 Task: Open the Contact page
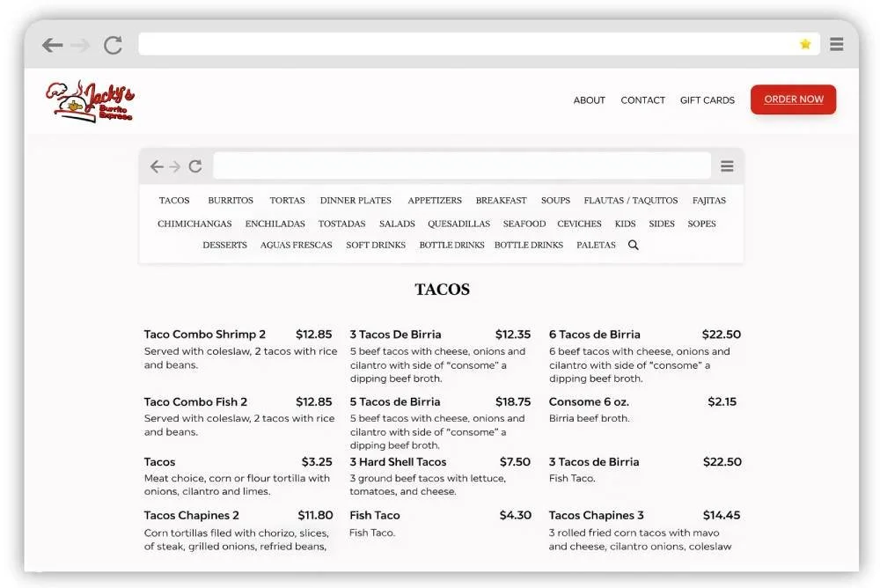pyautogui.click(x=642, y=100)
